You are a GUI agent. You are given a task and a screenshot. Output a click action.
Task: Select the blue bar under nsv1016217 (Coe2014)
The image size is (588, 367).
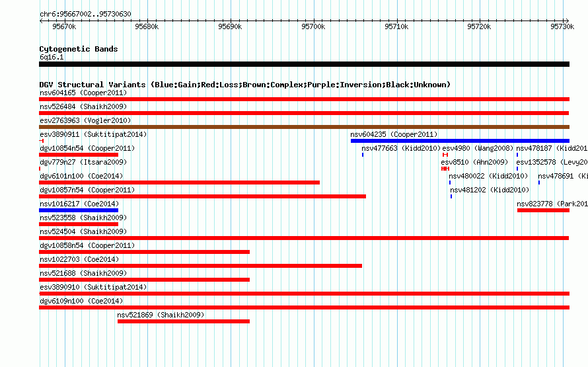tap(79, 210)
